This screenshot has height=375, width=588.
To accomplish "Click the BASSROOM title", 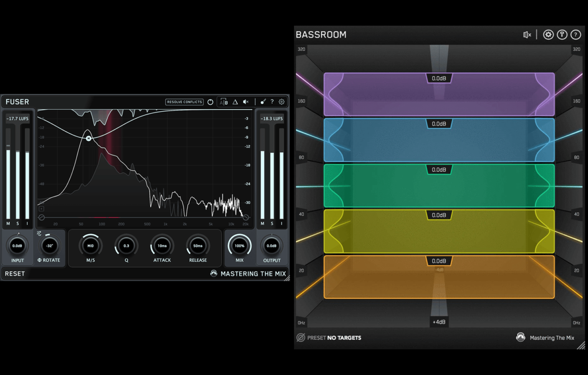I will pyautogui.click(x=321, y=35).
